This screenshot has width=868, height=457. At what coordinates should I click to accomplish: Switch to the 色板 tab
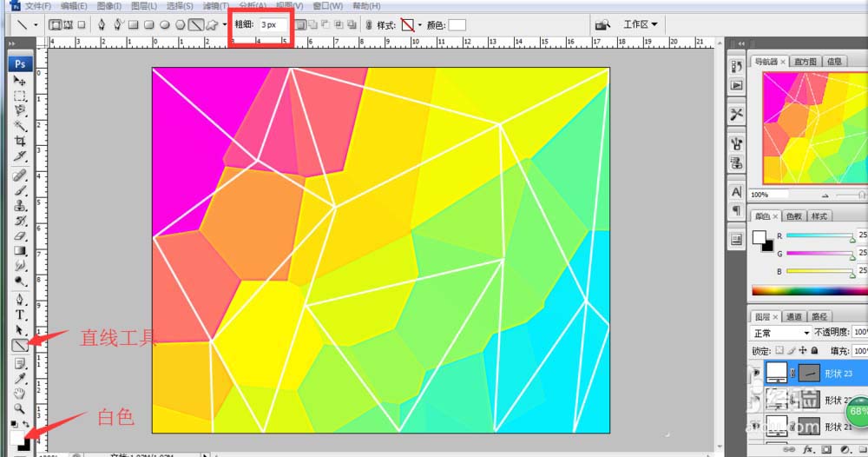click(793, 216)
